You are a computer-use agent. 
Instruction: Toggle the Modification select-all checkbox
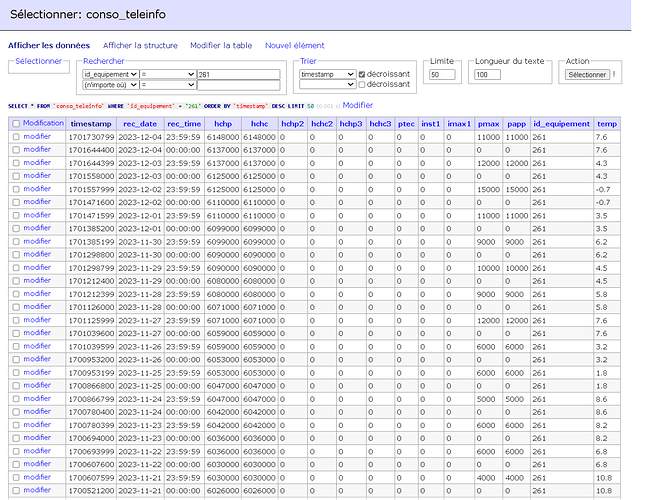pyautogui.click(x=15, y=123)
